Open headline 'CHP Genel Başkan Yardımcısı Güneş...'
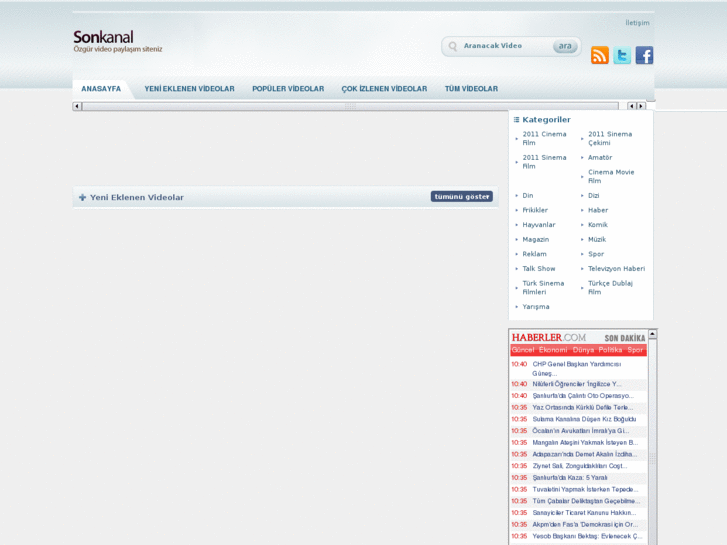The width and height of the screenshot is (727, 545). 577,369
